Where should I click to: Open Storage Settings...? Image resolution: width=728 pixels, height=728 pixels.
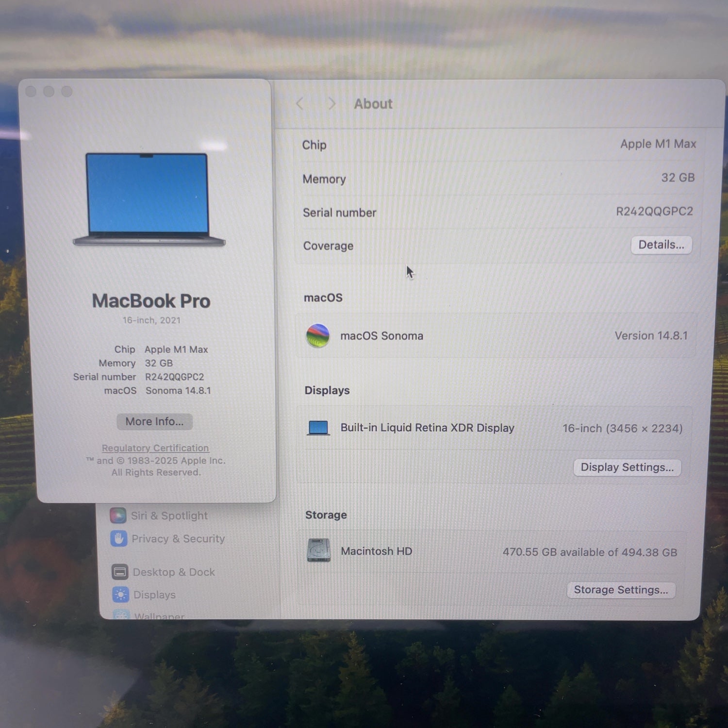(621, 590)
